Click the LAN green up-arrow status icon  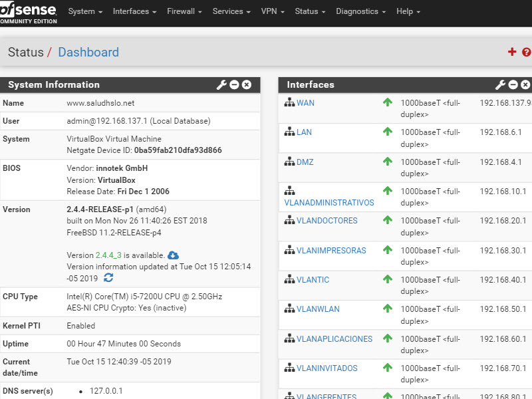(388, 131)
